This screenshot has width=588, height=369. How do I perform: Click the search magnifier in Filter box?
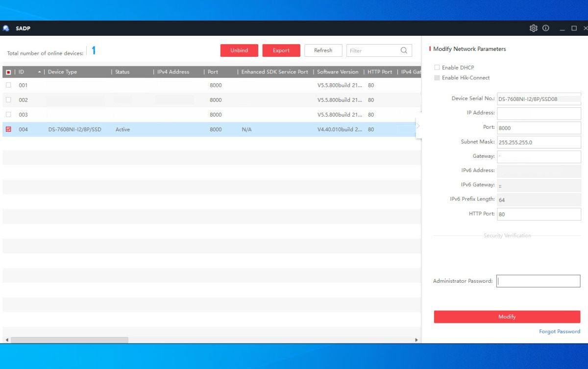(x=404, y=50)
